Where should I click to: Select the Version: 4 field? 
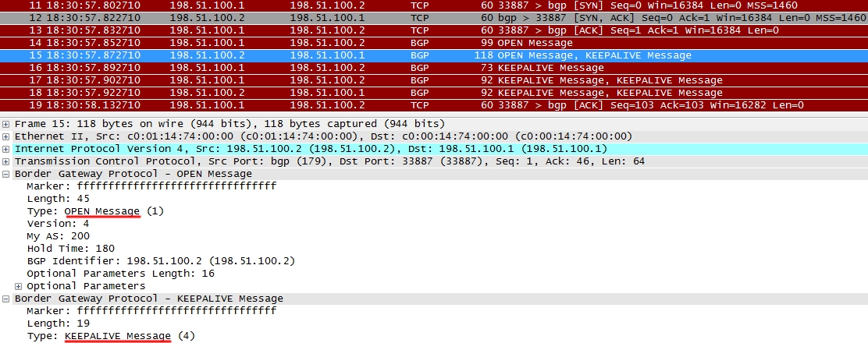pyautogui.click(x=58, y=224)
